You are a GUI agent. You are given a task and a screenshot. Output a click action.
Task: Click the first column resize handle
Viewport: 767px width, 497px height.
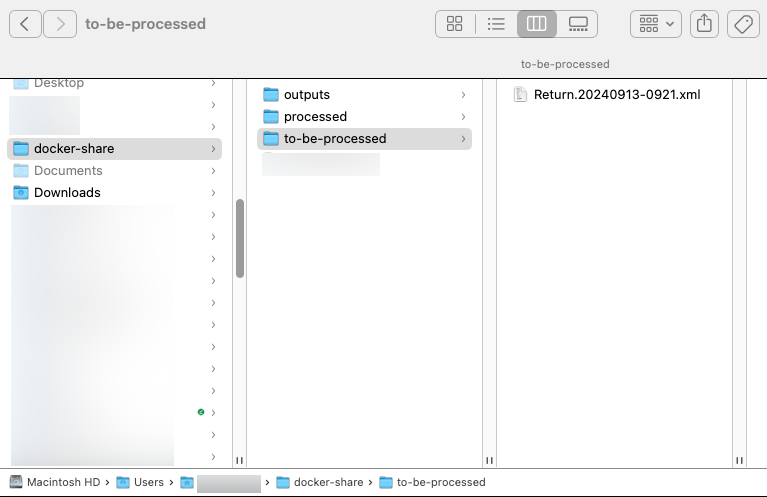click(x=240, y=461)
